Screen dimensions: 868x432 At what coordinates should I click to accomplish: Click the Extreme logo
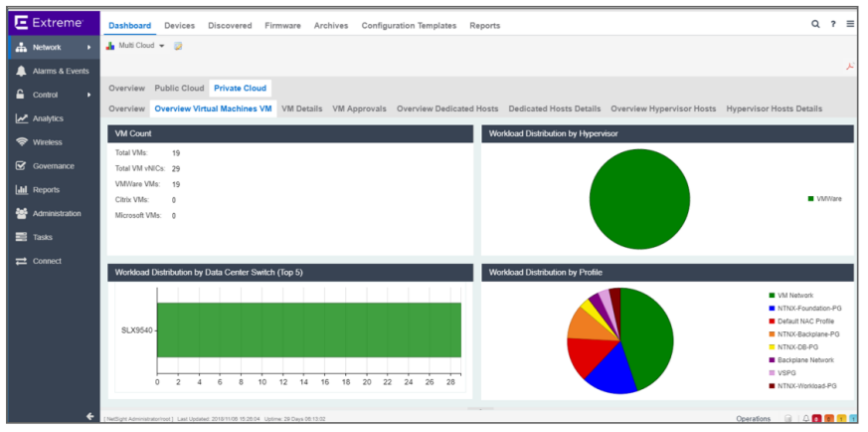pyautogui.click(x=49, y=23)
